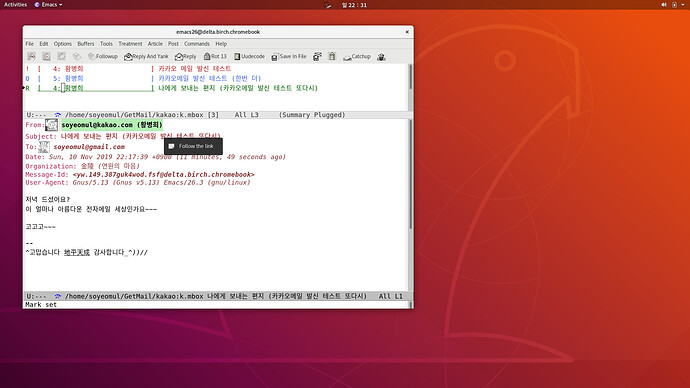Screen dimensions: 690x388
Task: Open the Buffers menu
Action: (x=86, y=44)
